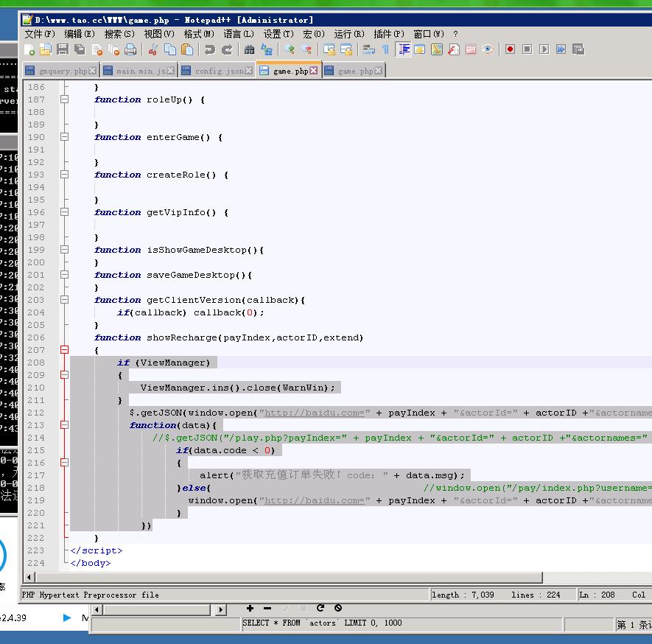Open the baidu.com link on line 219
The height and width of the screenshot is (644, 652).
(315, 500)
